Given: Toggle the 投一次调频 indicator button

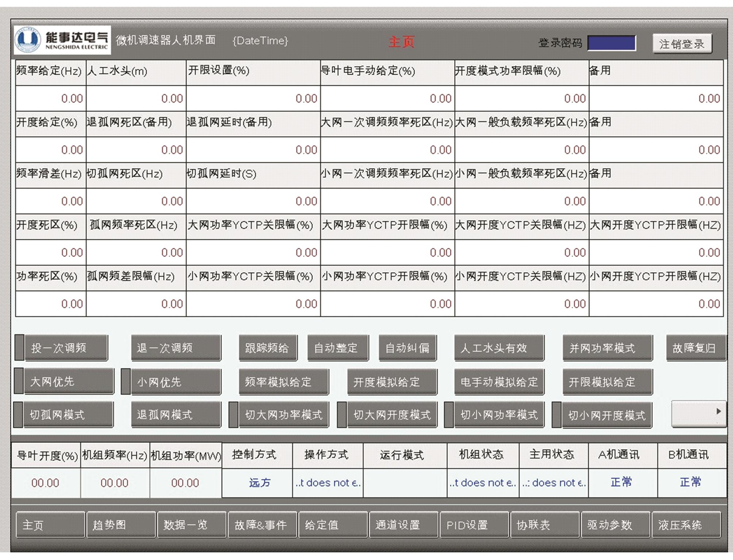Looking at the screenshot, I should [66, 348].
